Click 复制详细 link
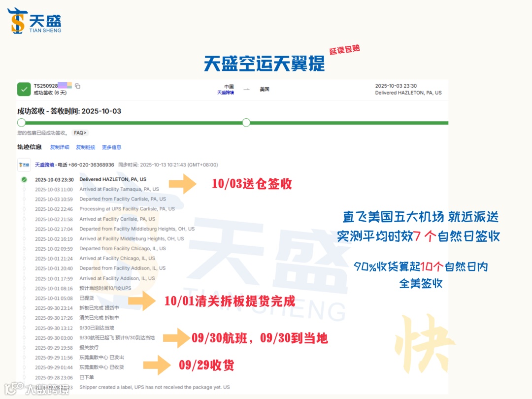Image resolution: width=532 pixels, height=399 pixels. pos(60,147)
